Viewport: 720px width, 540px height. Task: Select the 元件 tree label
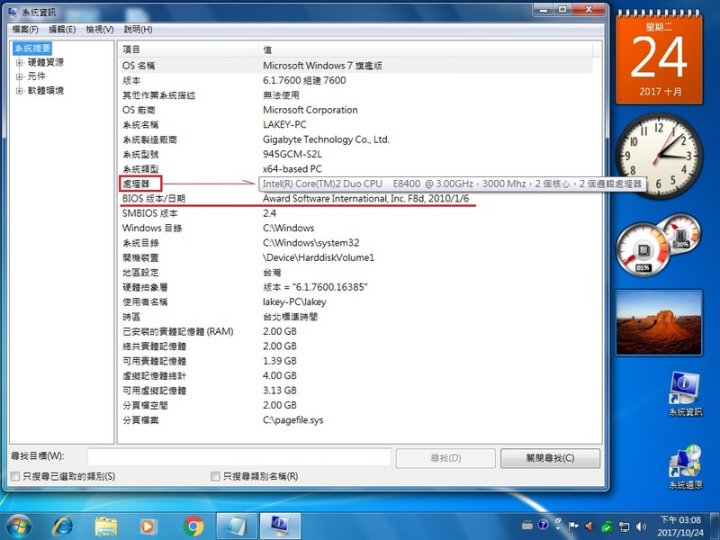36,77
